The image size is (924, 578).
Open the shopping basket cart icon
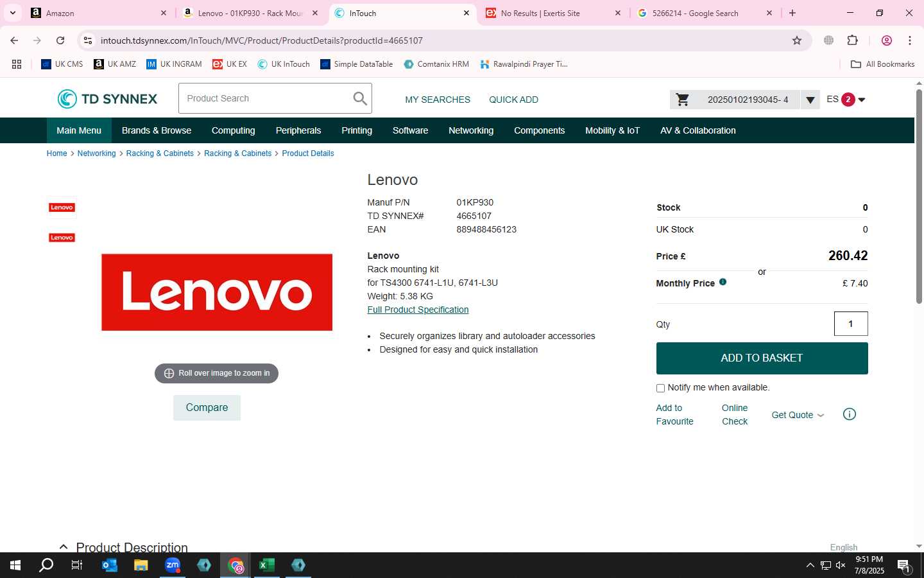(683, 100)
